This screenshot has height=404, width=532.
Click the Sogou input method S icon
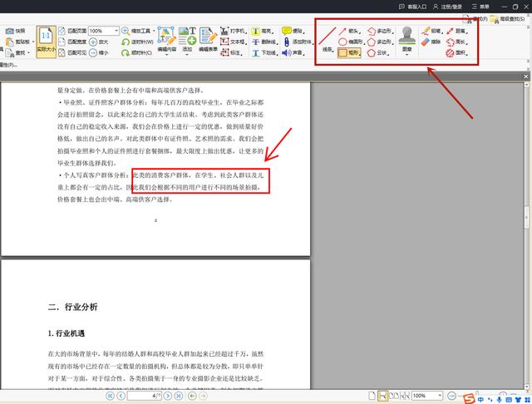pyautogui.click(x=469, y=399)
